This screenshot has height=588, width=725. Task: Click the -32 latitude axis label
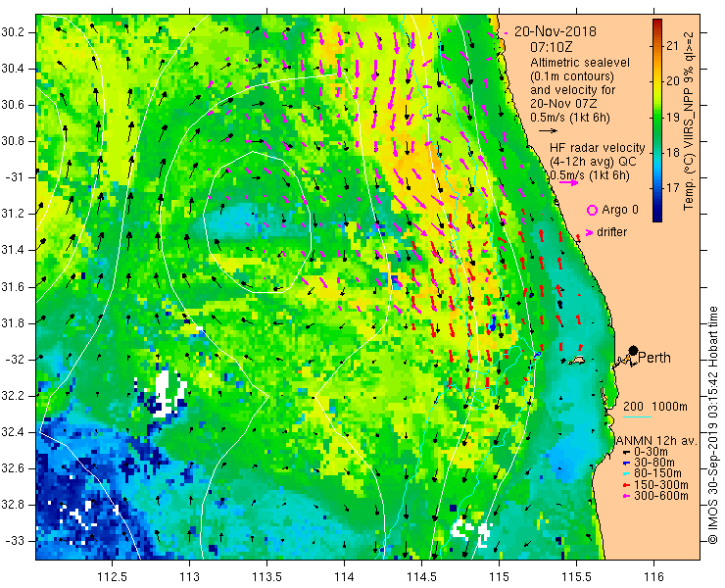tap(14, 360)
